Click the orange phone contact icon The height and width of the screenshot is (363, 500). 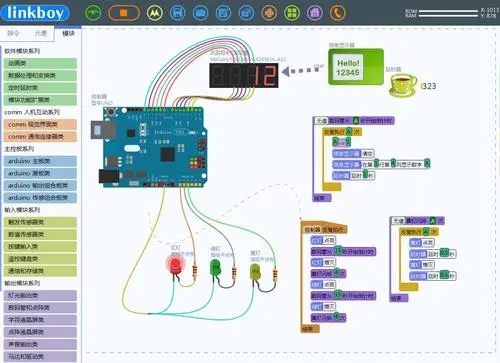(x=338, y=13)
